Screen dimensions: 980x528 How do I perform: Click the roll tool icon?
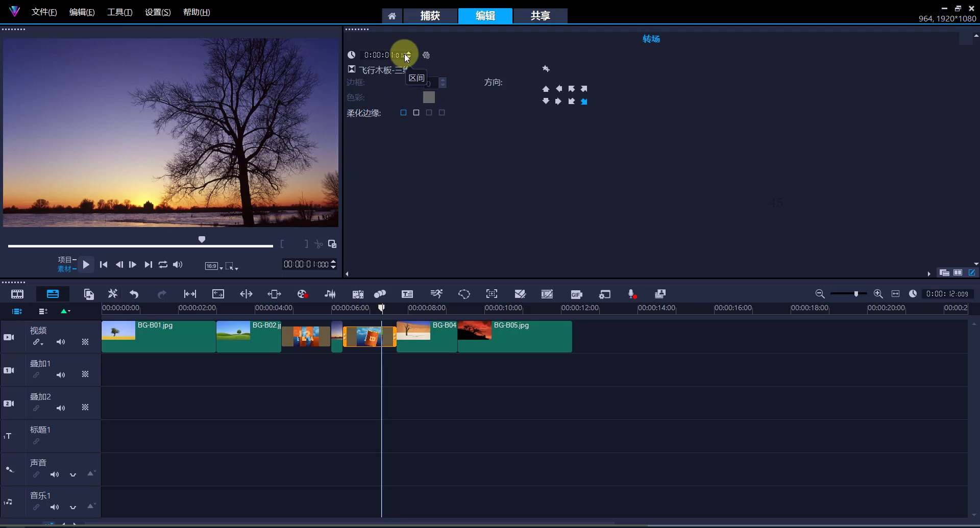pyautogui.click(x=246, y=294)
